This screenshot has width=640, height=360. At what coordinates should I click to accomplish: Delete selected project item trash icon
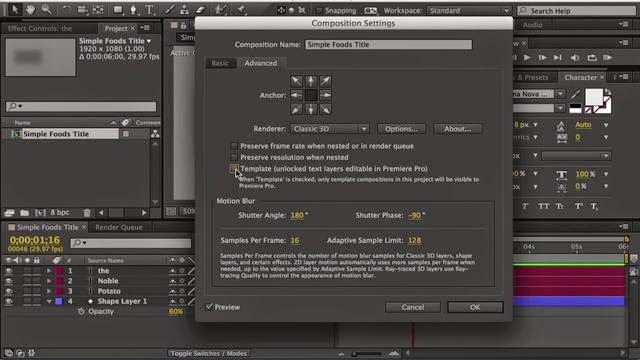point(87,213)
